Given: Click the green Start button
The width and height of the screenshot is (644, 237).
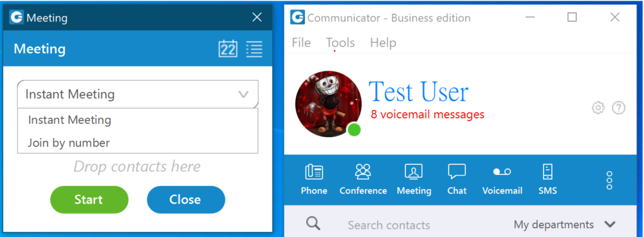Looking at the screenshot, I should tap(89, 200).
